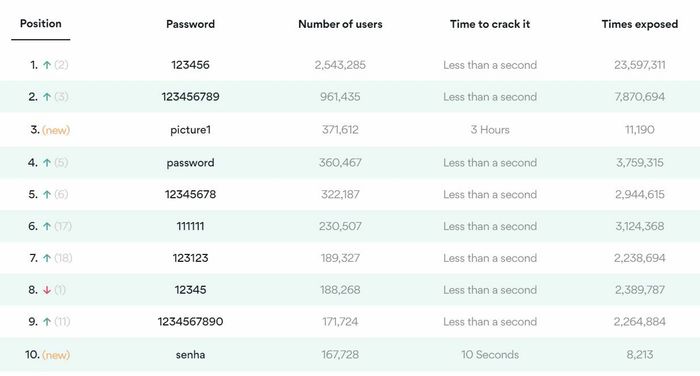
Task: Click the (new) label beside position 10
Action: click(x=56, y=355)
